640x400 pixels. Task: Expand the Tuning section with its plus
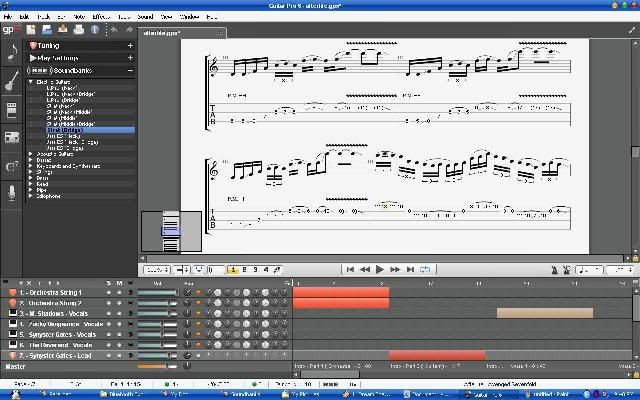click(130, 45)
